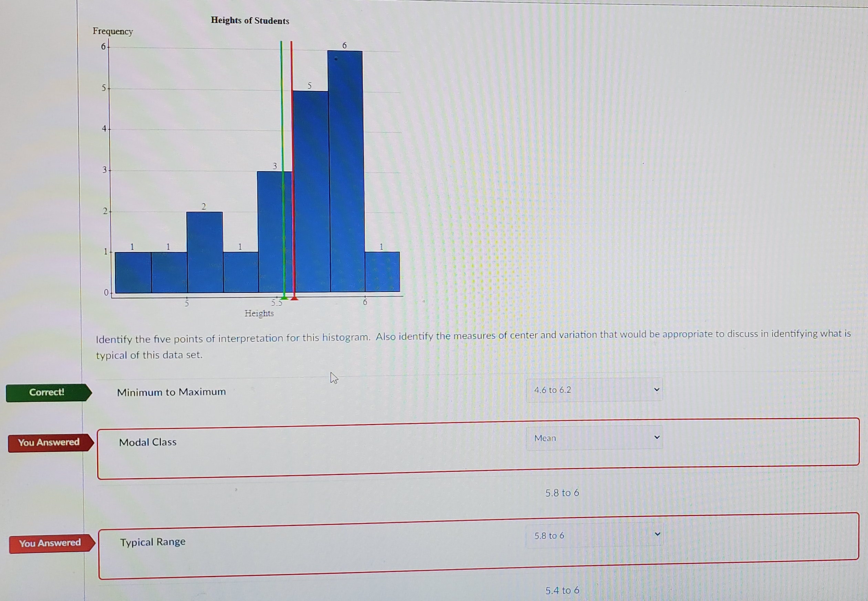Image resolution: width=868 pixels, height=601 pixels.
Task: Click the You Answered label beside Modal Class
Action: pos(49,442)
